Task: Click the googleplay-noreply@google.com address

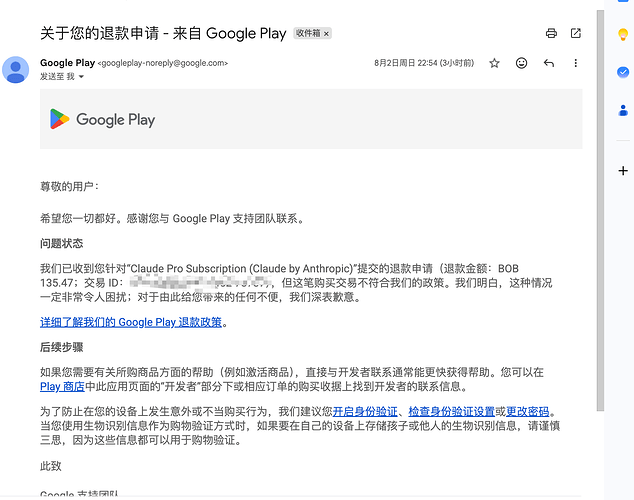Action: tap(163, 63)
